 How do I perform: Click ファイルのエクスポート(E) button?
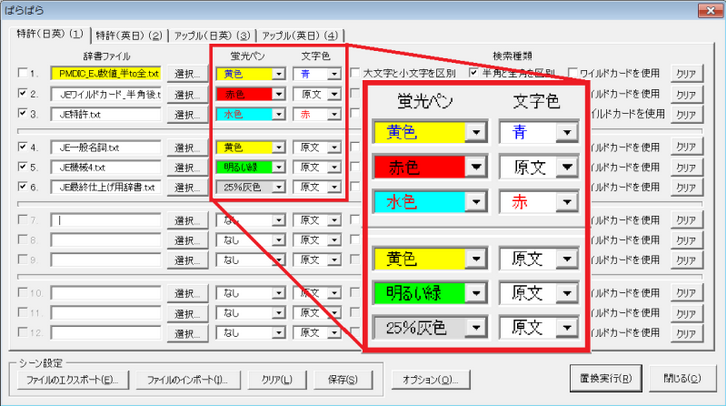click(x=69, y=381)
